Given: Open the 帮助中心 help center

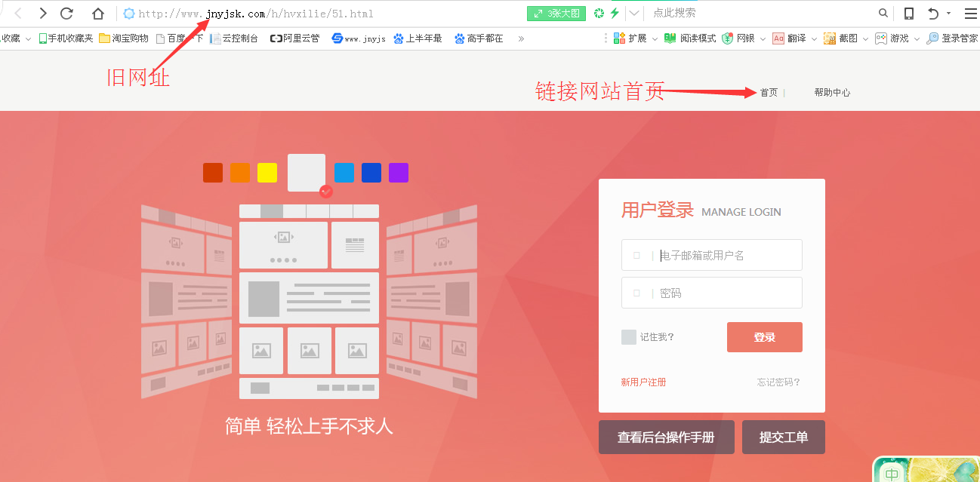Looking at the screenshot, I should pyautogui.click(x=832, y=92).
